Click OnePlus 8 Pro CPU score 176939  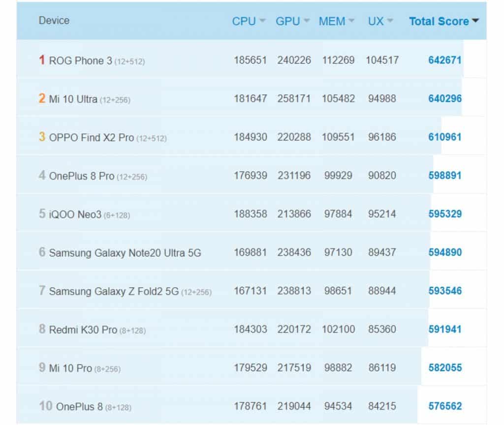tap(251, 176)
